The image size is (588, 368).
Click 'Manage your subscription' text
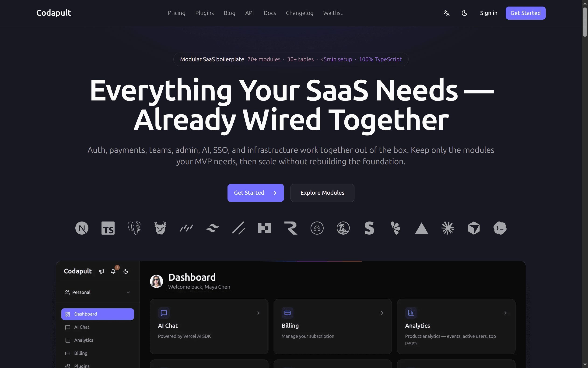pyautogui.click(x=308, y=336)
